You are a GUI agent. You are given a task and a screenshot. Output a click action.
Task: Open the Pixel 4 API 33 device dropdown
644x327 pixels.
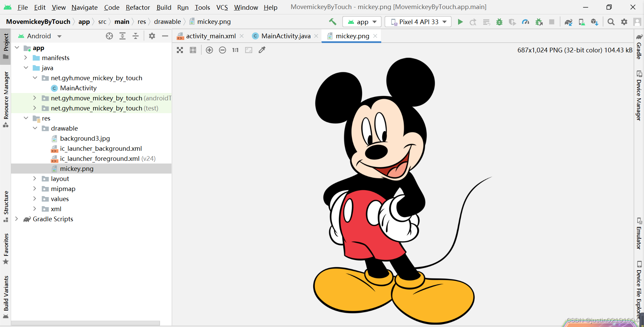[x=418, y=22]
